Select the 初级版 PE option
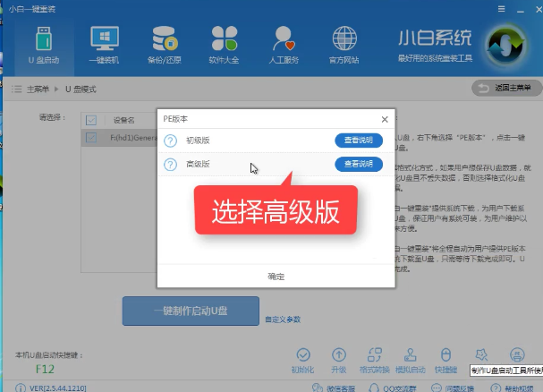 click(x=198, y=141)
